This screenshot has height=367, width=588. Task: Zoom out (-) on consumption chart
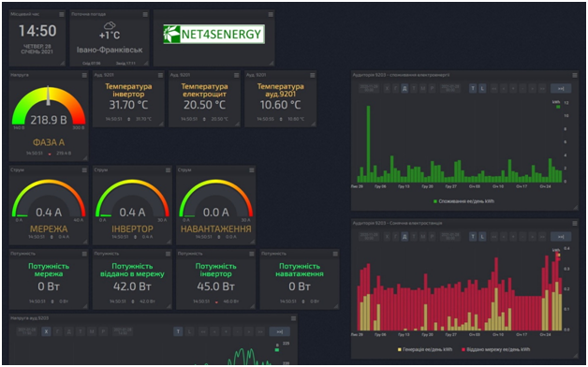(522, 88)
